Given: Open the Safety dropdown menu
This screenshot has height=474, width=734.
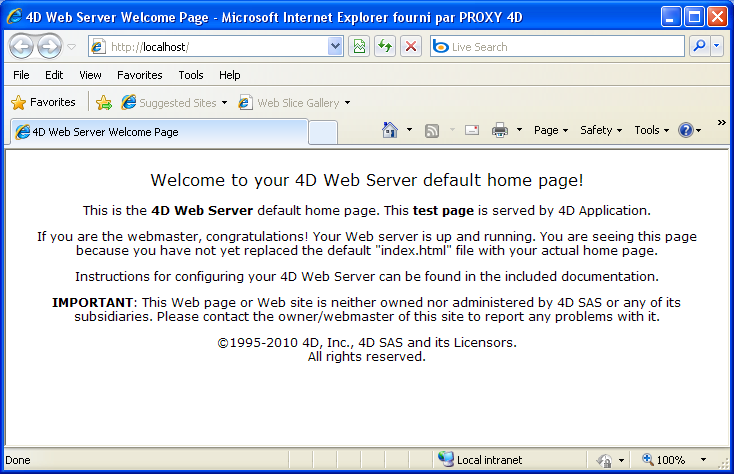Looking at the screenshot, I should [600, 130].
